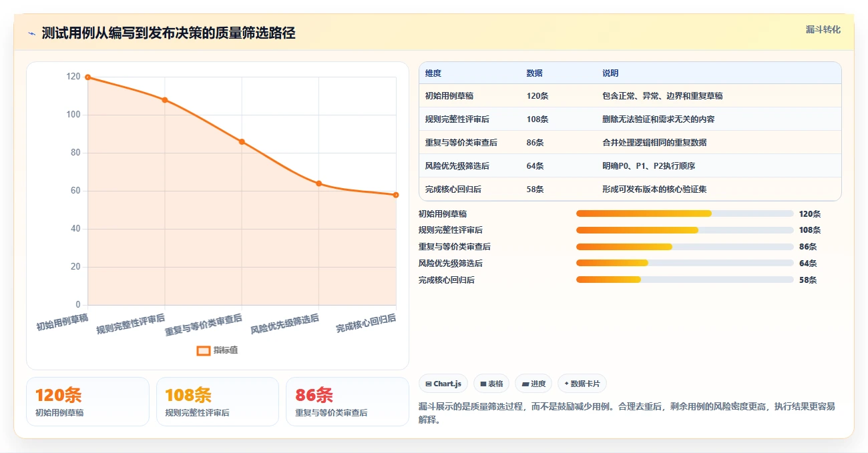Click the 初始用例草稿 cell in the table

pyautogui.click(x=449, y=96)
